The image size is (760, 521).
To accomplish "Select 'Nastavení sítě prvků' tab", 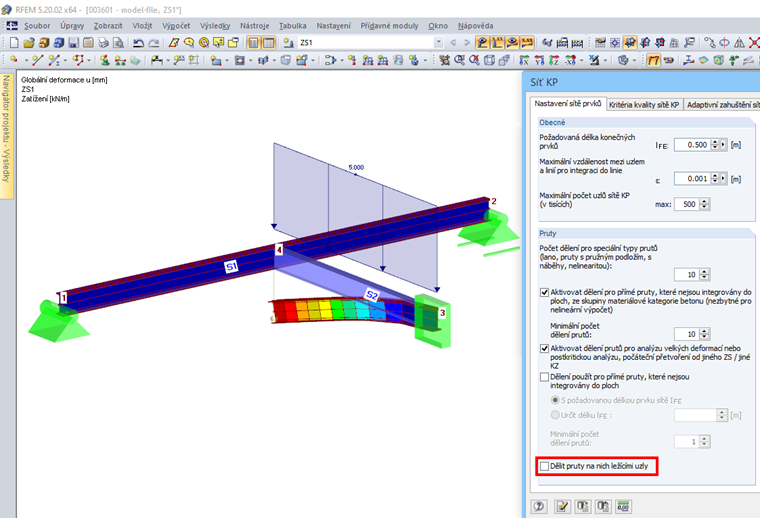I will tap(567, 104).
